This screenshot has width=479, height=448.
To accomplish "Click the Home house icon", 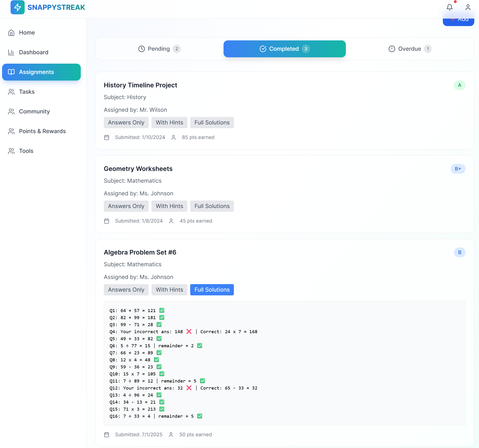I will click(x=11, y=33).
